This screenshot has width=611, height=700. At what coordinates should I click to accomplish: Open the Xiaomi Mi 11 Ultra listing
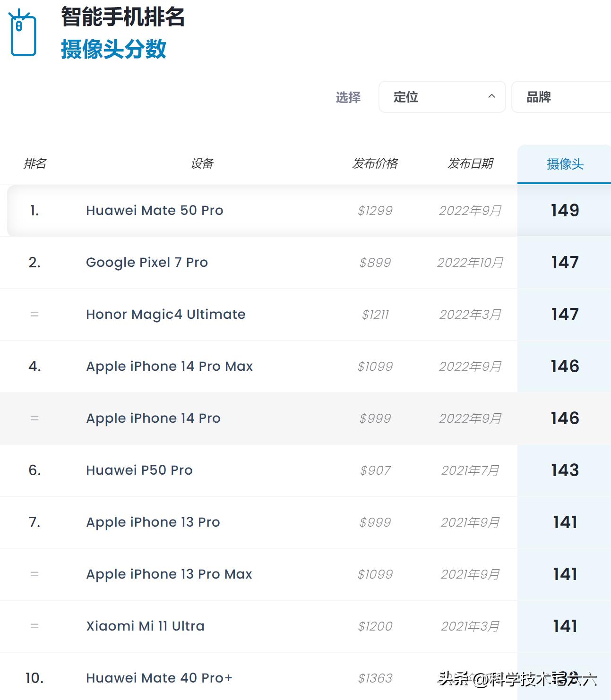[x=145, y=626]
